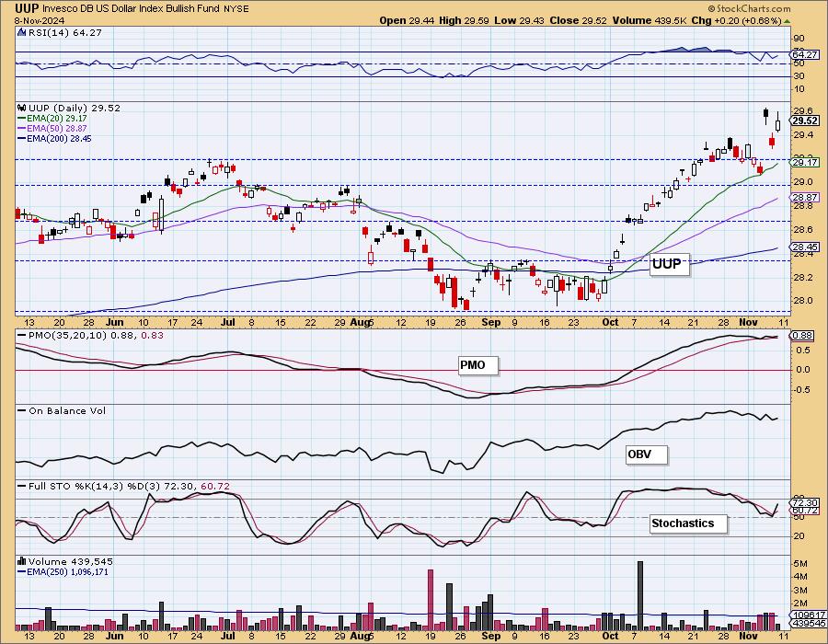Click the 29.52 last-price tag on the right axis
Image resolution: width=828 pixels, height=644 pixels.
click(x=805, y=121)
